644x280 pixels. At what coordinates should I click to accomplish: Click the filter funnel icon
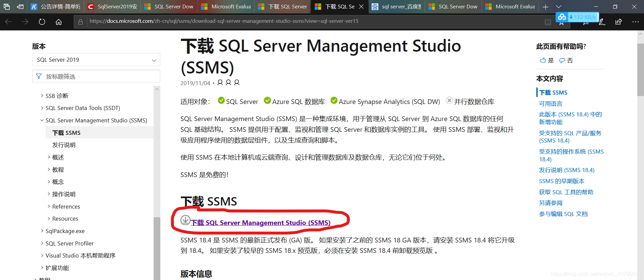point(39,76)
